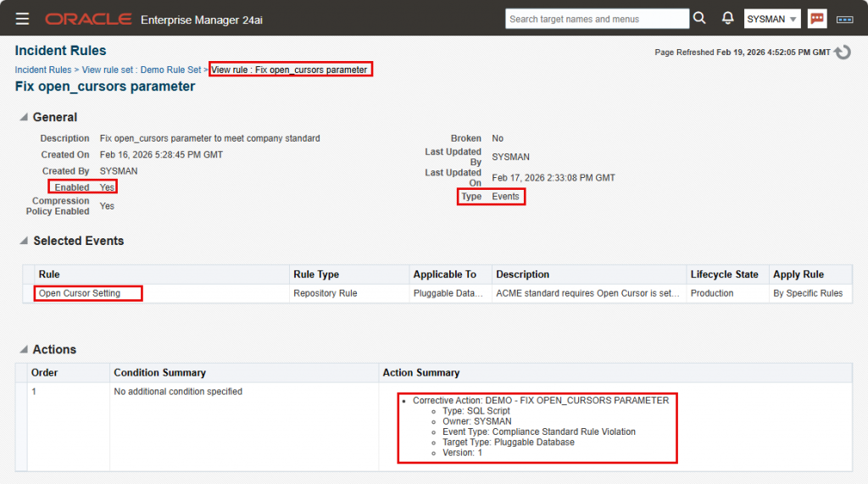The image size is (868, 484).
Task: Collapse the Actions section
Action: pos(22,350)
